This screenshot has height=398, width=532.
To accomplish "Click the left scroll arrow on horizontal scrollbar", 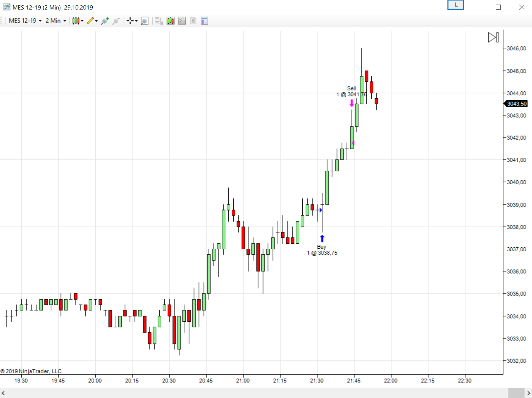I will coord(3,393).
